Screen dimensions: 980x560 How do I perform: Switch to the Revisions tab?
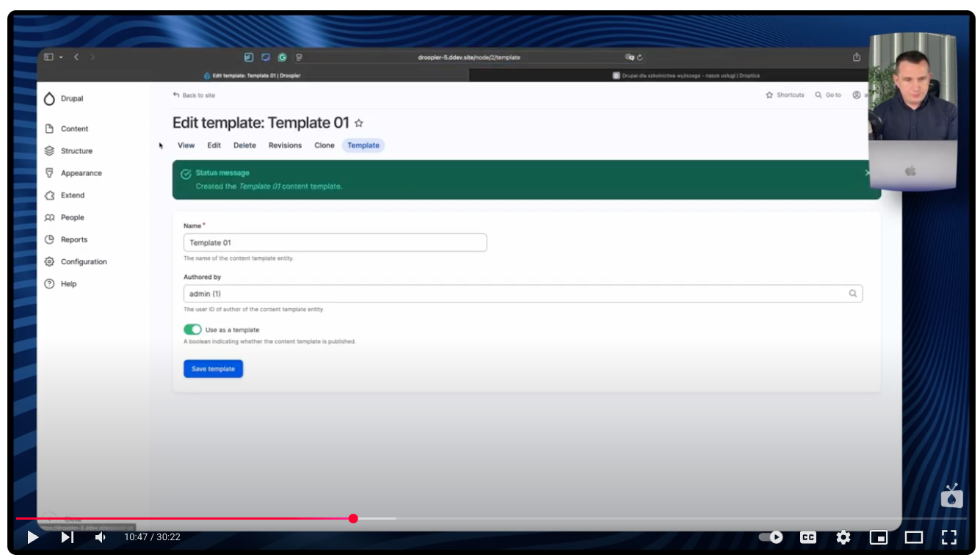(x=285, y=145)
